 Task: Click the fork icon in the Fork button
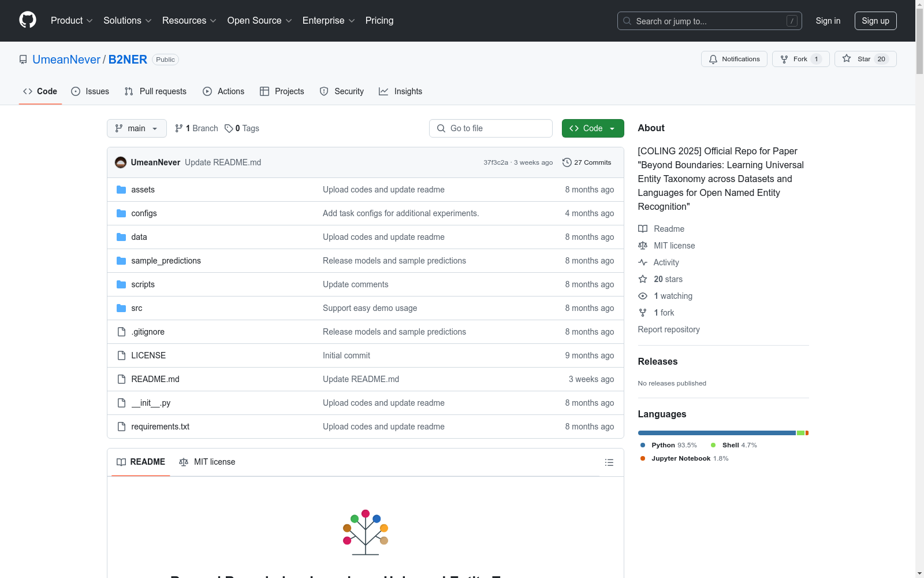point(784,59)
